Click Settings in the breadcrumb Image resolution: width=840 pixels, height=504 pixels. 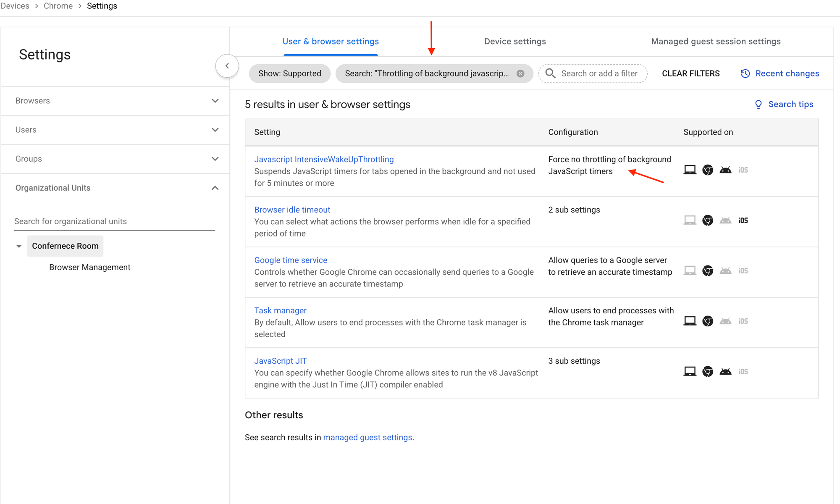102,6
